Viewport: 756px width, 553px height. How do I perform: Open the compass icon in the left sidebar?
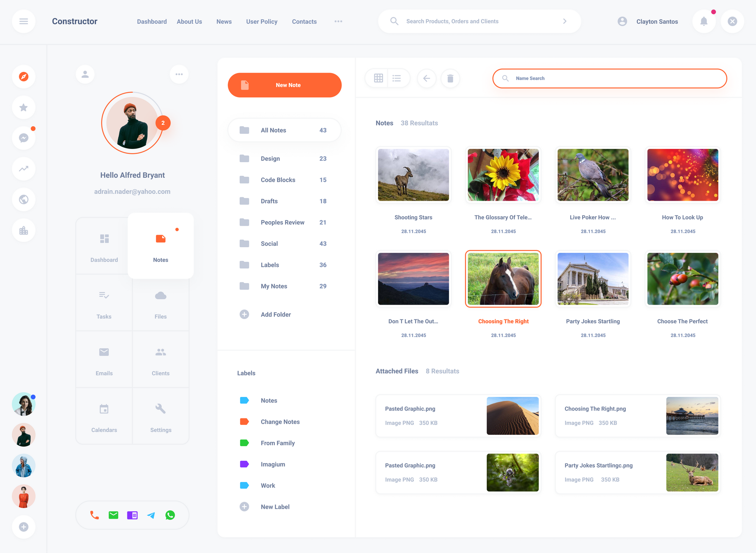coord(23,77)
